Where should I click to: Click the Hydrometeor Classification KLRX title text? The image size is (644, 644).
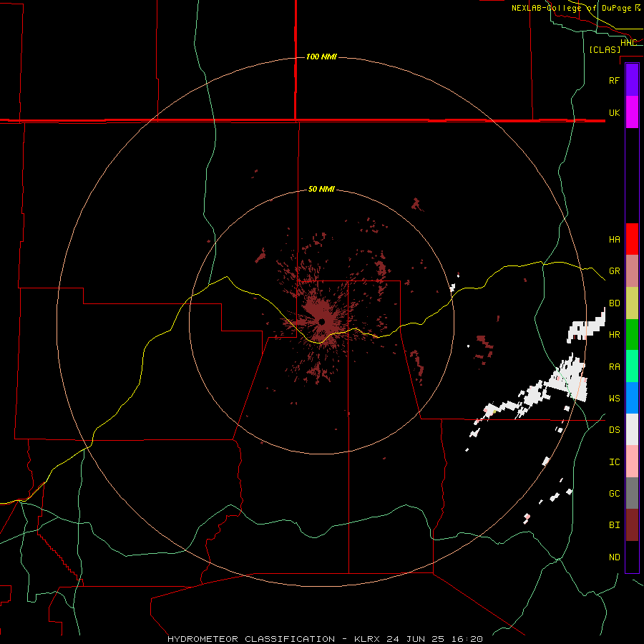tap(325, 639)
